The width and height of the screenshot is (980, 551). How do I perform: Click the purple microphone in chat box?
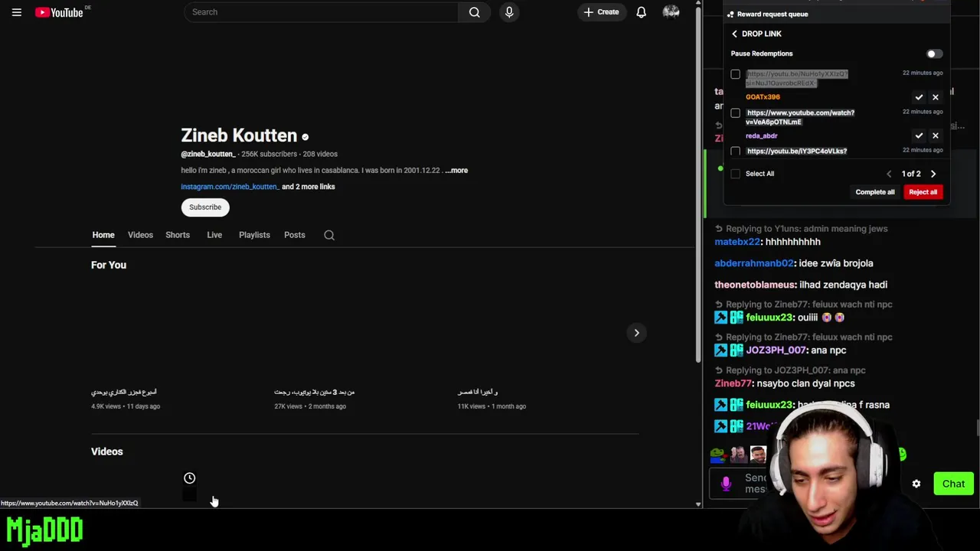[726, 484]
